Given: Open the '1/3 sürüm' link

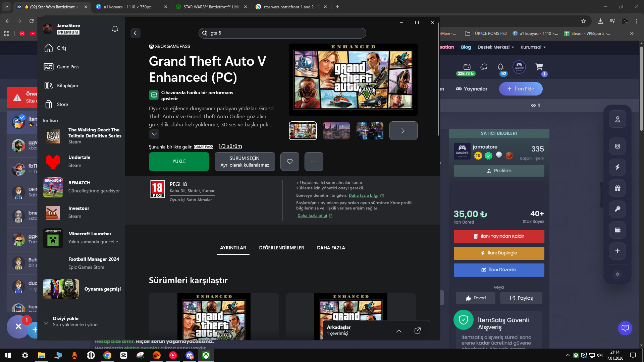Looking at the screenshot, I should tap(230, 146).
